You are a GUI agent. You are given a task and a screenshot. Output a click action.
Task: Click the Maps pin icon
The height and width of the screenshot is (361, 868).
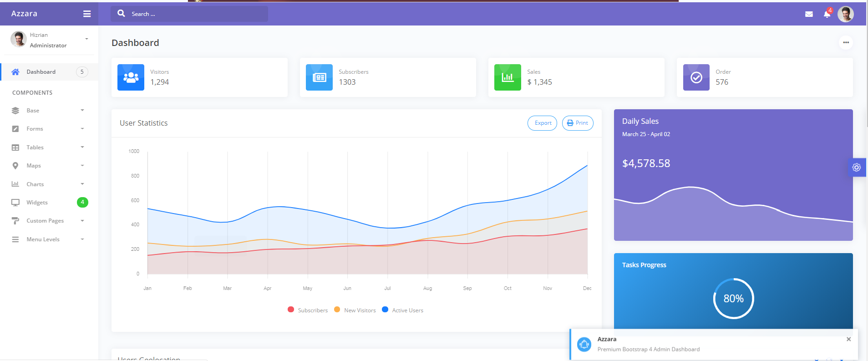(x=15, y=166)
